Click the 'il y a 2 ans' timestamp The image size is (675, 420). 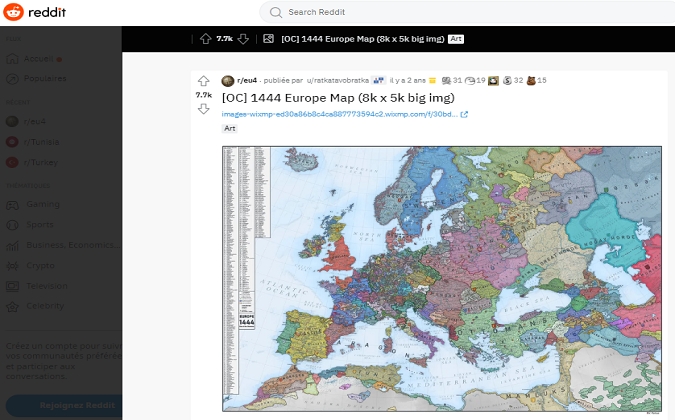pos(408,80)
